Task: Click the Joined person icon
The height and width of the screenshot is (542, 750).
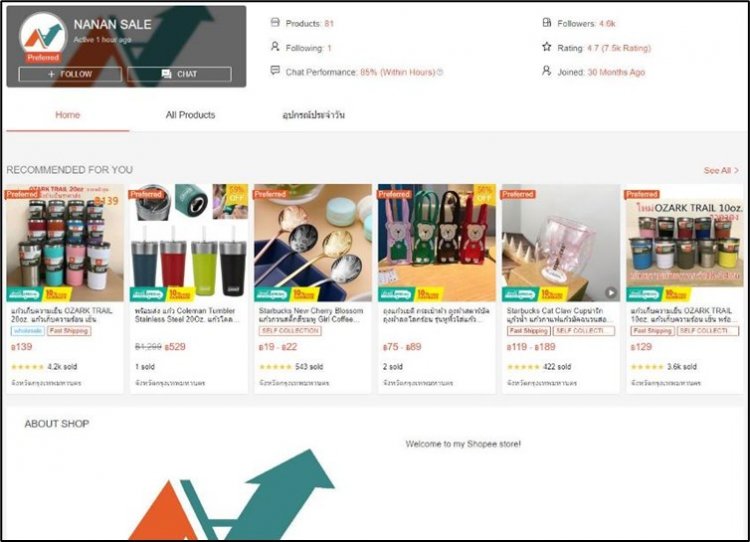Action: (546, 71)
